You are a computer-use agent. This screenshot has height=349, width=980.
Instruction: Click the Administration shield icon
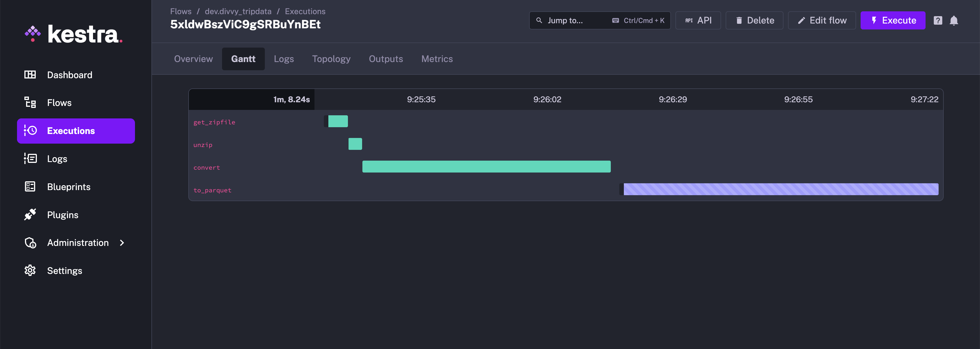click(x=30, y=242)
